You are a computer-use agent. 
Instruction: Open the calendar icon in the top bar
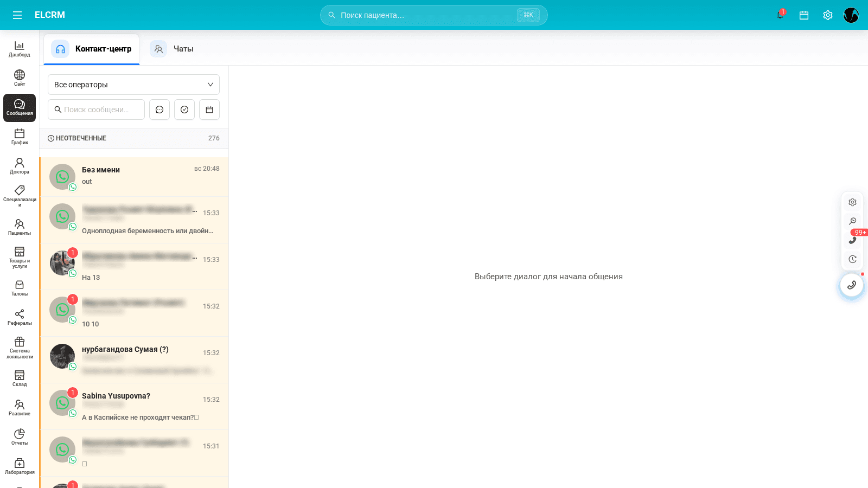(x=804, y=15)
